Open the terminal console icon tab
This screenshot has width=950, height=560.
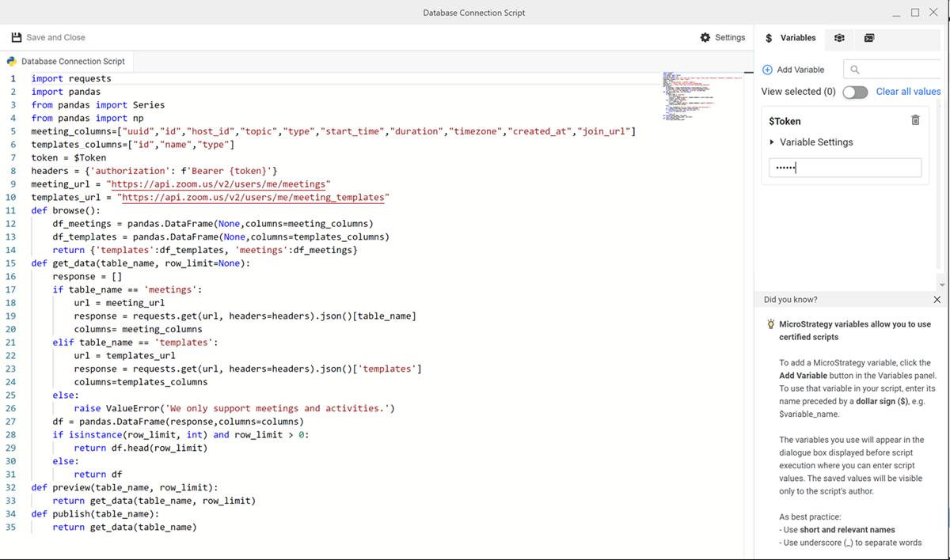point(869,38)
